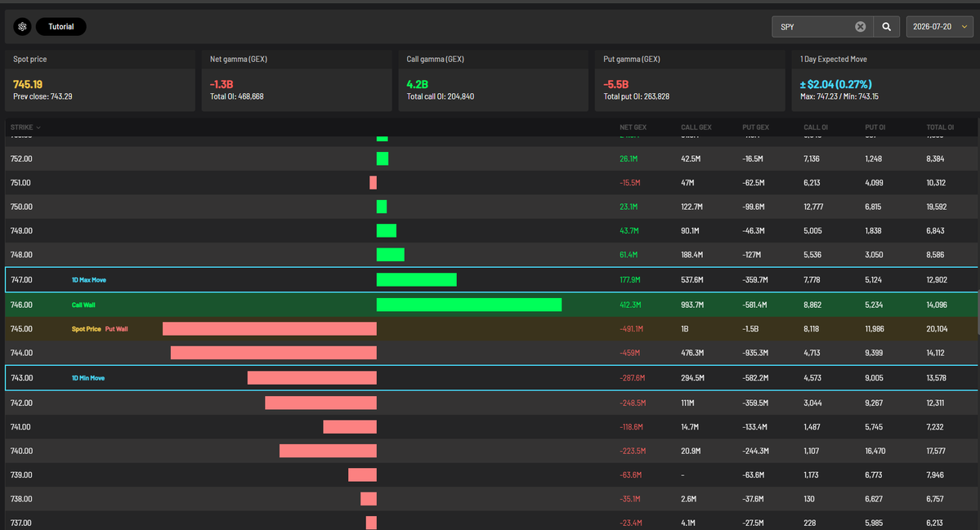Select the 750.00 strike label
Image resolution: width=980 pixels, height=530 pixels.
pos(21,207)
